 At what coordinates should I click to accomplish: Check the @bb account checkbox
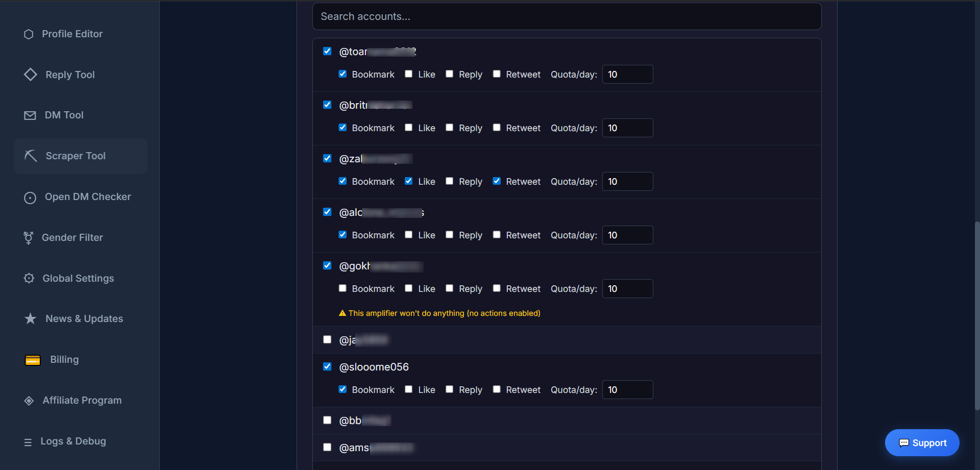[x=327, y=420]
